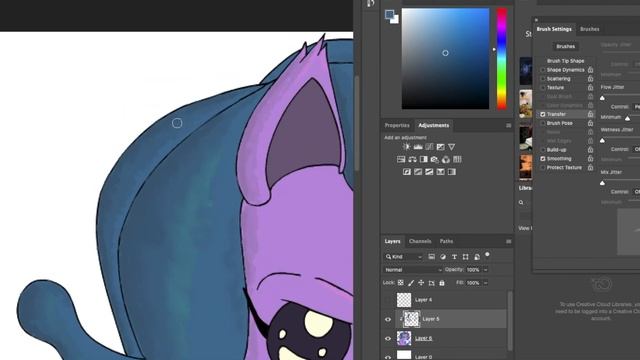Open Wetness Jitter Control dropdown
The image size is (640, 360).
pyautogui.click(x=636, y=149)
